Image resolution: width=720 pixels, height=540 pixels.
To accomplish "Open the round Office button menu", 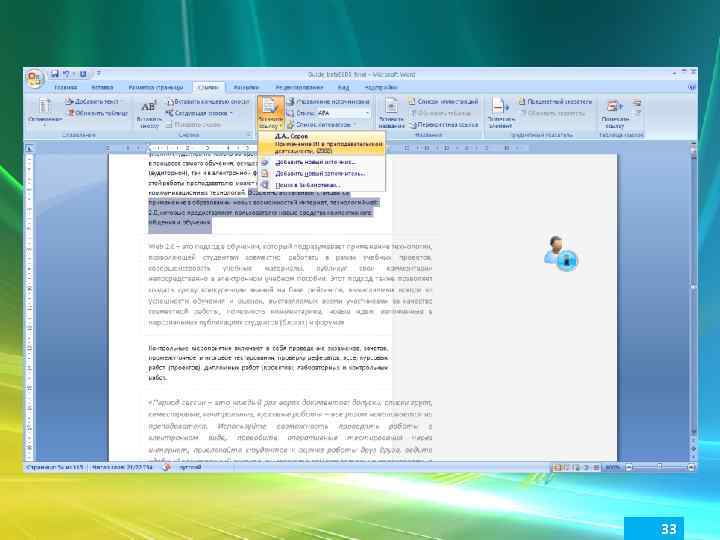I will coord(35,78).
